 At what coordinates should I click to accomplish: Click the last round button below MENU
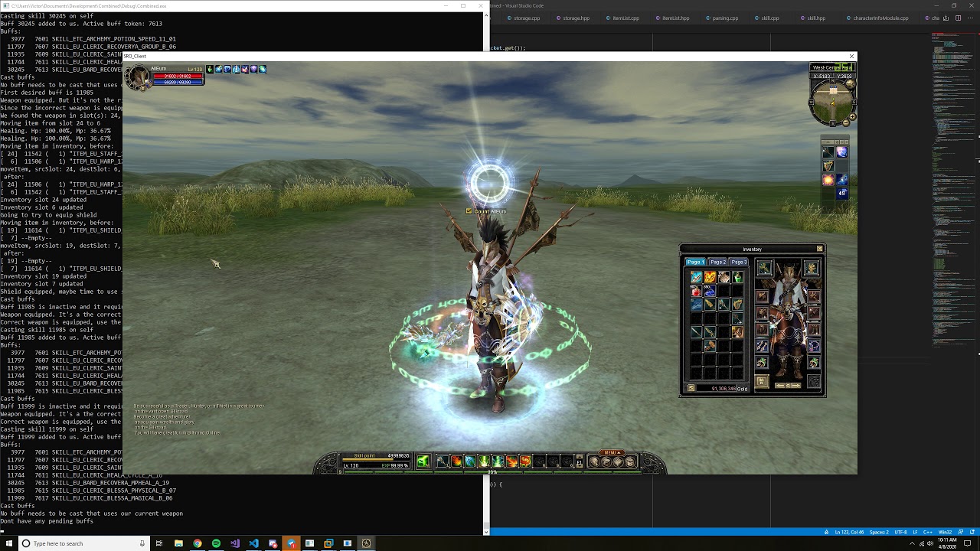[631, 461]
